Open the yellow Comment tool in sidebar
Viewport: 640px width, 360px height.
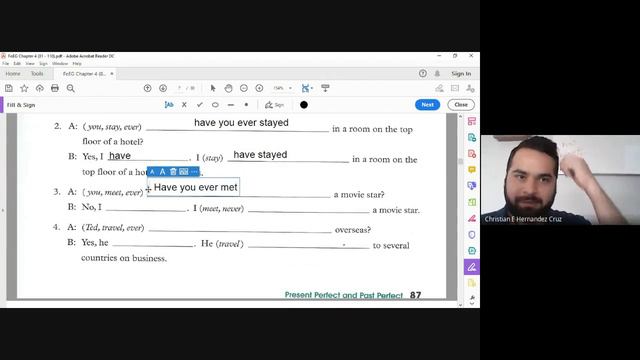[472, 169]
